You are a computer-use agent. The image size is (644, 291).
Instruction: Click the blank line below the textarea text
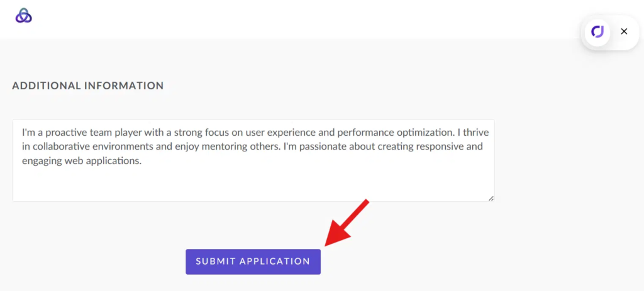point(252,182)
